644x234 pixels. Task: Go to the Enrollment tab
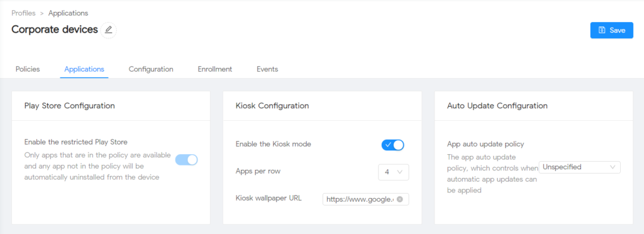(215, 69)
